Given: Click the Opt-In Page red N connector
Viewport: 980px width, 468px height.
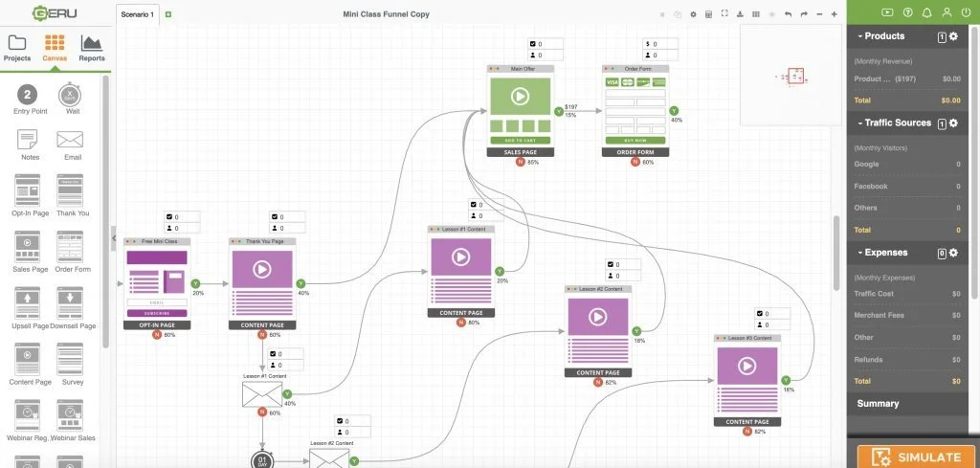Looking at the screenshot, I should point(157,335).
